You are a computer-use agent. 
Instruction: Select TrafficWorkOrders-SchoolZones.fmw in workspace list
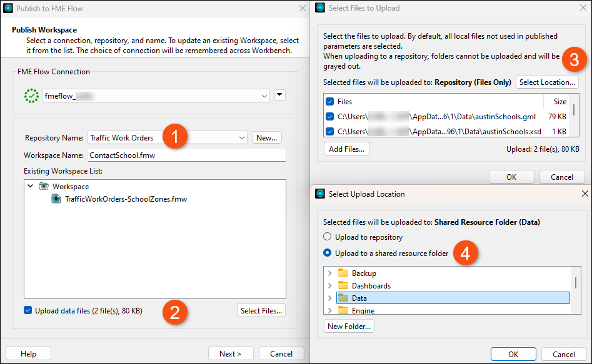[x=126, y=199]
